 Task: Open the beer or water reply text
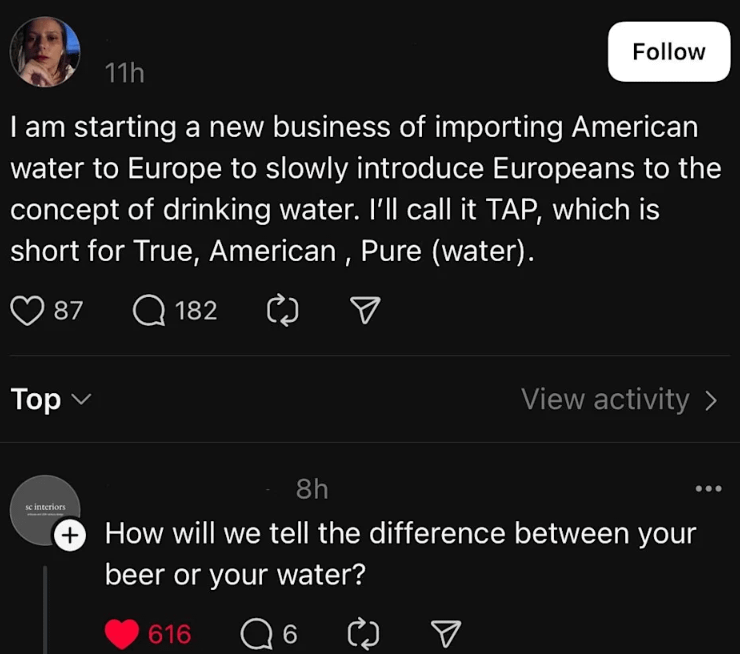pos(400,554)
